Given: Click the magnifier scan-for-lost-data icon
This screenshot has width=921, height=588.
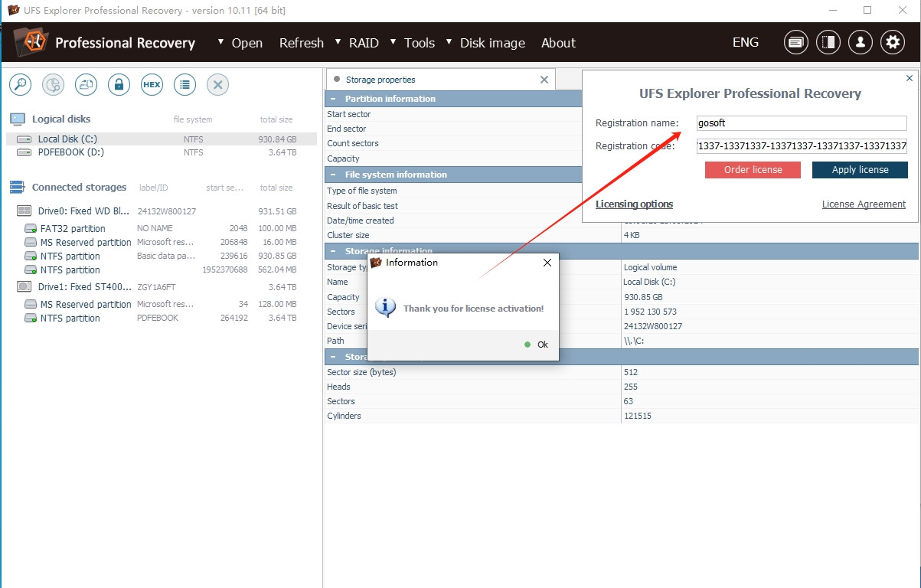Looking at the screenshot, I should [20, 85].
